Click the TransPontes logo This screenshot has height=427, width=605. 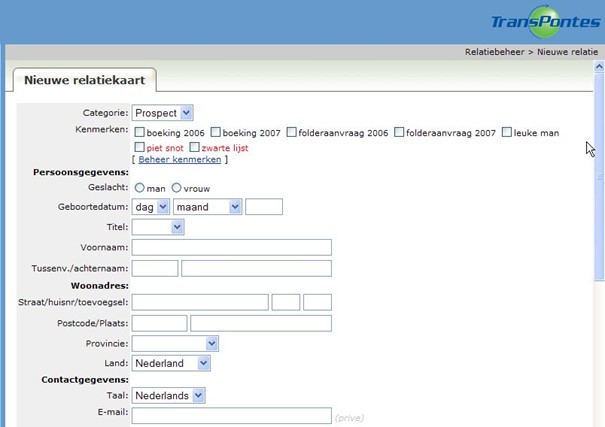[547, 22]
